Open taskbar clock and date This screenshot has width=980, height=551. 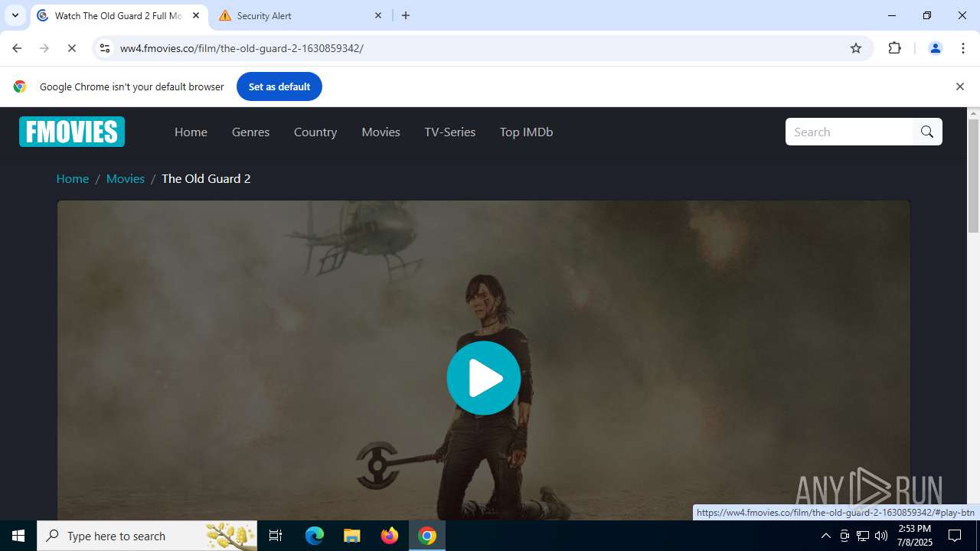915,536
